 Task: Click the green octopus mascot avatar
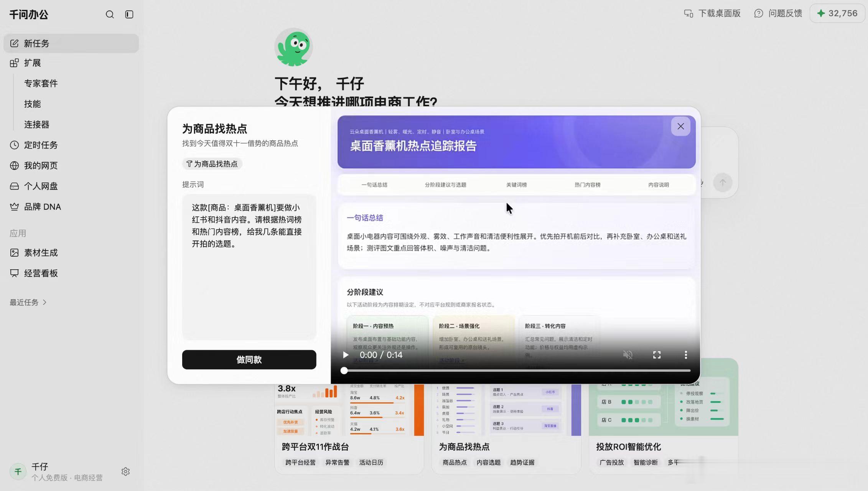(x=294, y=47)
